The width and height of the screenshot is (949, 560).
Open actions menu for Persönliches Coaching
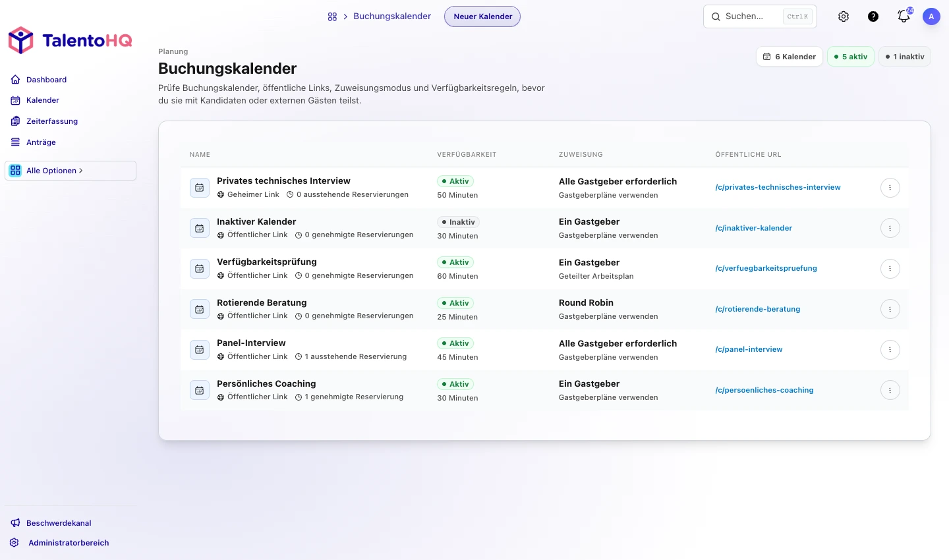pyautogui.click(x=890, y=391)
